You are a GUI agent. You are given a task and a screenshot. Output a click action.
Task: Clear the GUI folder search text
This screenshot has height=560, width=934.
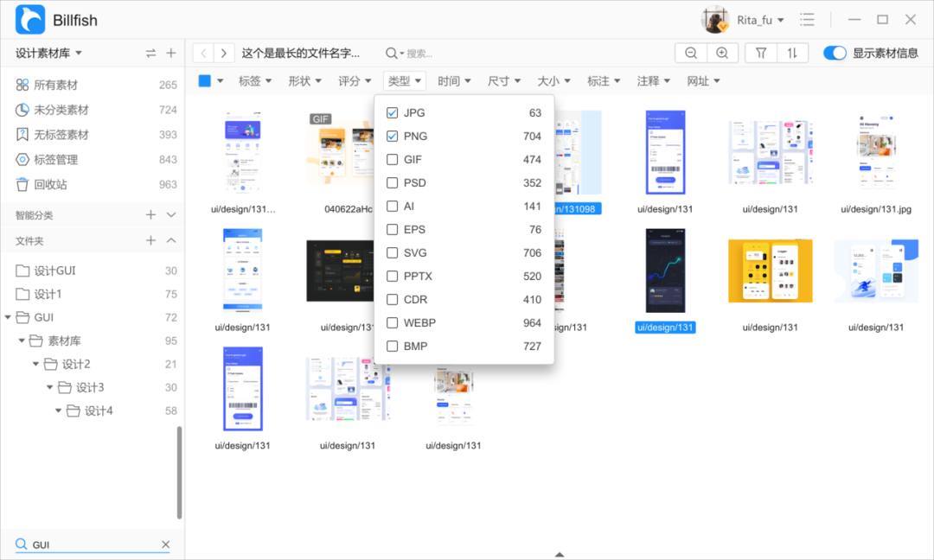pyautogui.click(x=165, y=544)
